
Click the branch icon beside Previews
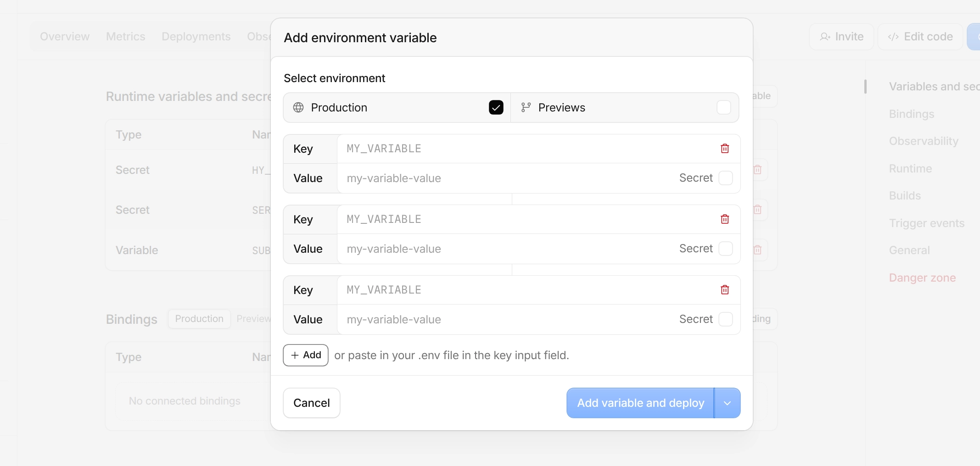click(526, 107)
